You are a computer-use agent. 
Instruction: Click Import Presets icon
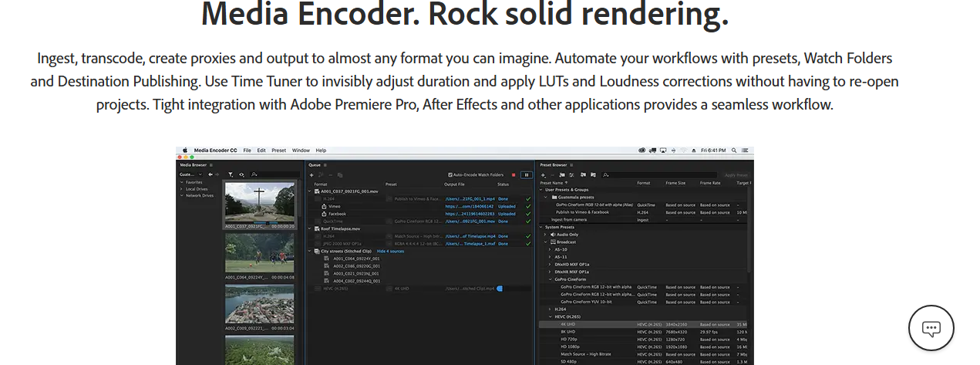coord(583,175)
